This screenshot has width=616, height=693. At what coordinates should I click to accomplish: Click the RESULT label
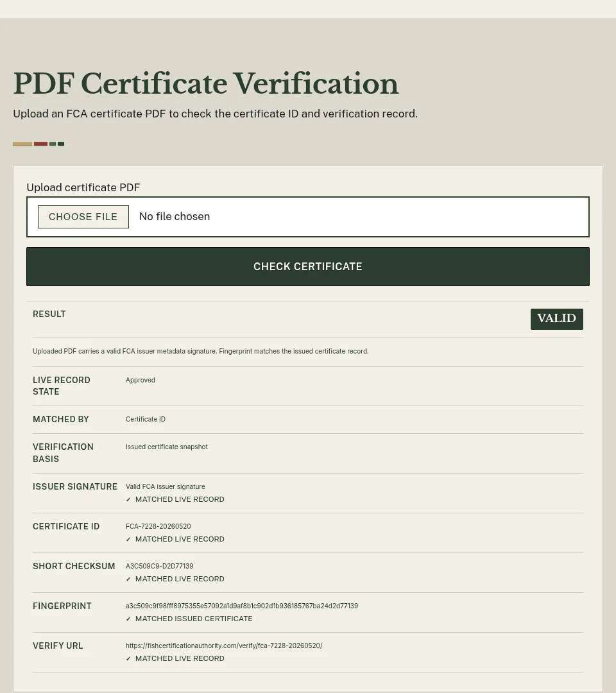[49, 314]
